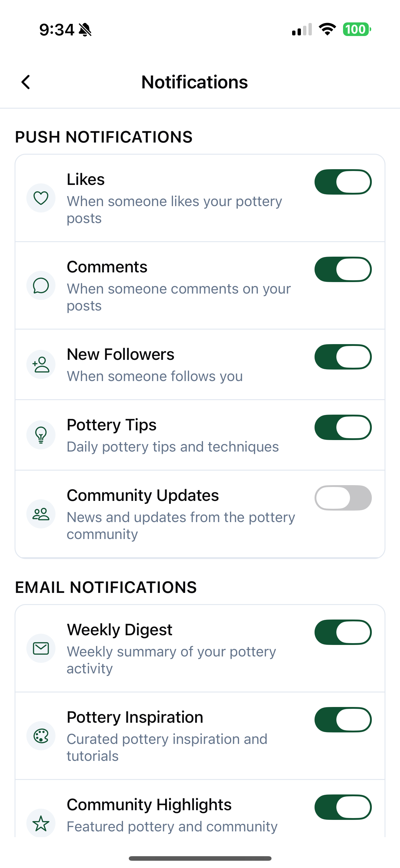Tap the Wi-Fi status bar icon
This screenshot has height=868, width=400.
(x=328, y=29)
